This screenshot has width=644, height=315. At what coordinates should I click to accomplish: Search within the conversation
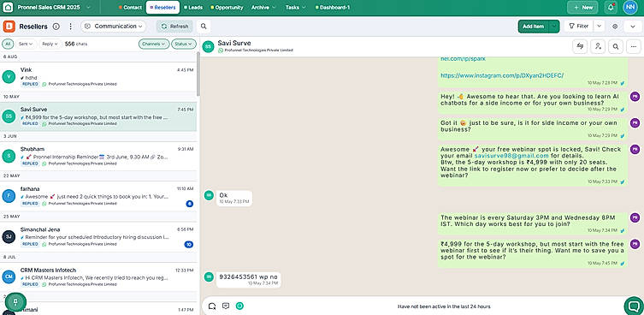(x=616, y=46)
